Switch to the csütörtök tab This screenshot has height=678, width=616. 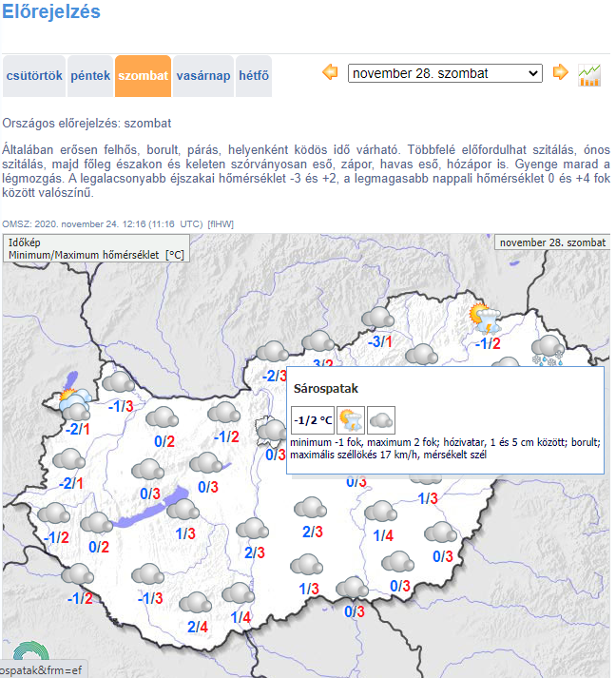coord(34,76)
